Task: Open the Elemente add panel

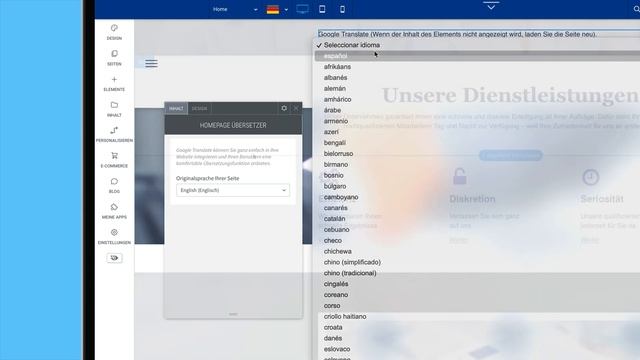Action: coord(114,84)
